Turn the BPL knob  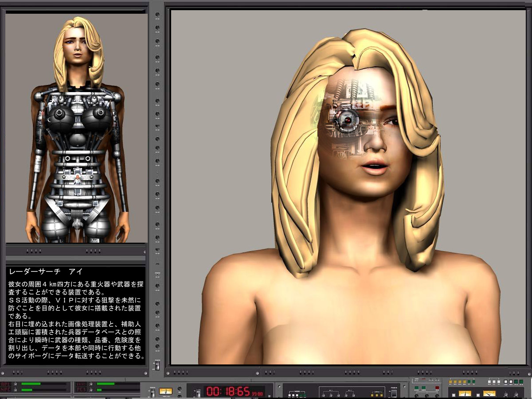(x=15, y=384)
